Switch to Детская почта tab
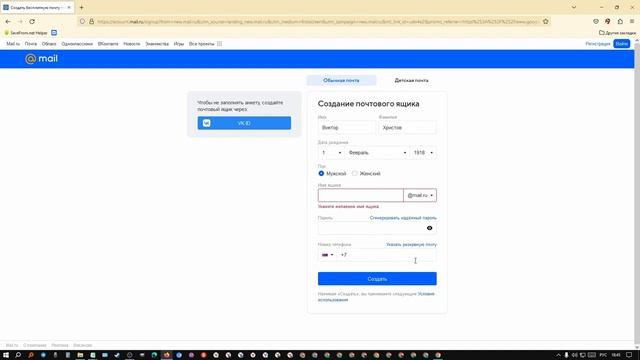The height and width of the screenshot is (360, 640). tap(411, 80)
